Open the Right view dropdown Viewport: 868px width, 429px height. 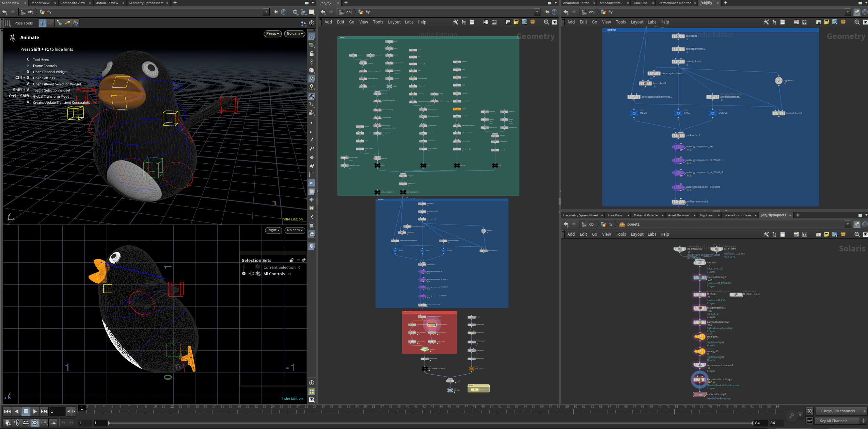coord(273,230)
